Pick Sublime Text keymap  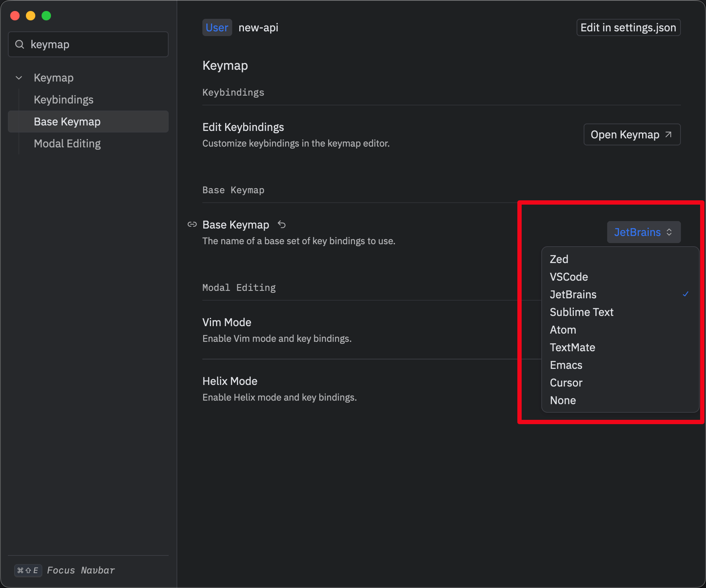620,312
